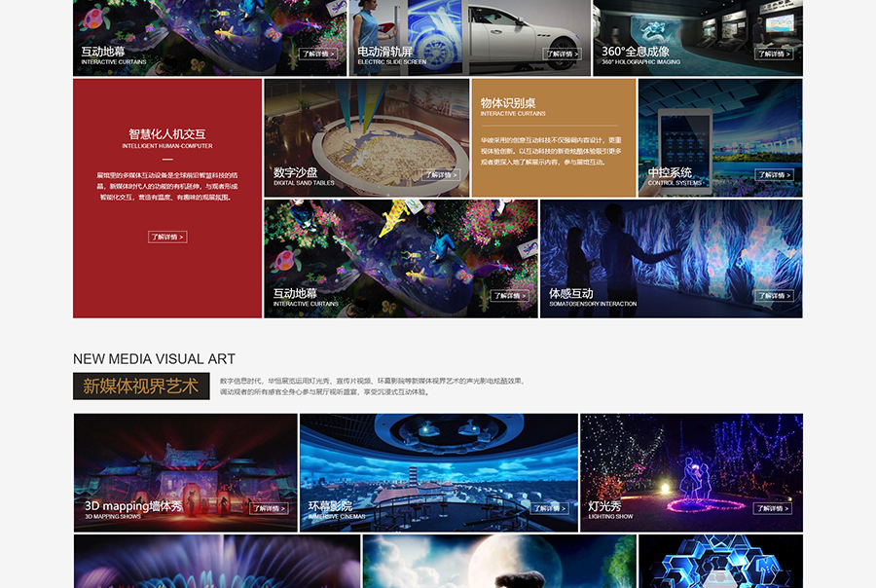The width and height of the screenshot is (876, 588).
Task: Open 了解详情 for 环幕影院
Action: coord(550,508)
